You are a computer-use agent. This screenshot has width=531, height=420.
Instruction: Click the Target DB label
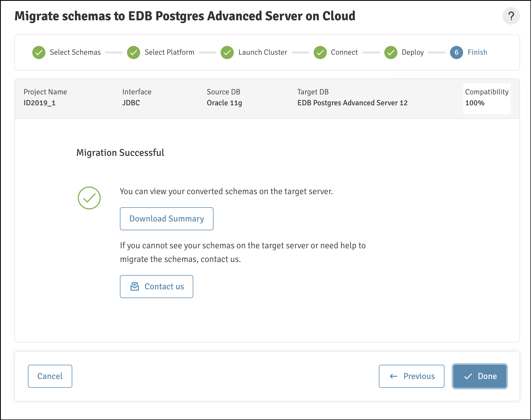coord(313,92)
